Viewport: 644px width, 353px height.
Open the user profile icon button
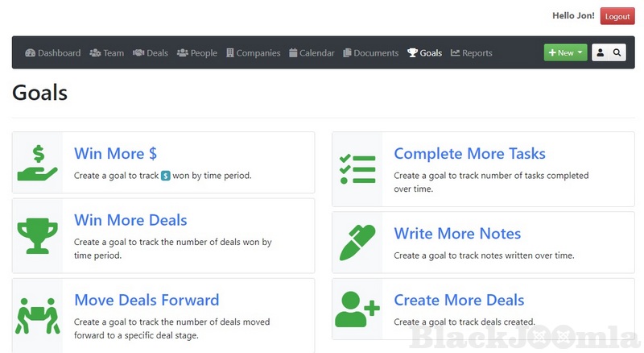pos(601,53)
